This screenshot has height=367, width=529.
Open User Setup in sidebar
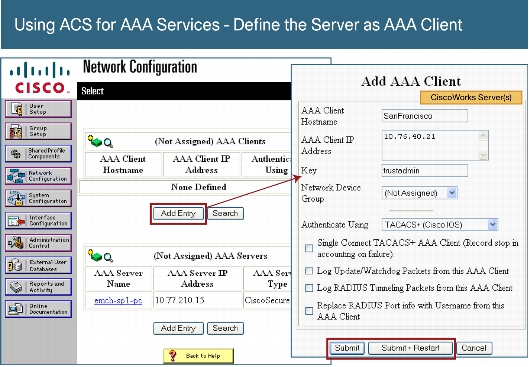coord(38,109)
